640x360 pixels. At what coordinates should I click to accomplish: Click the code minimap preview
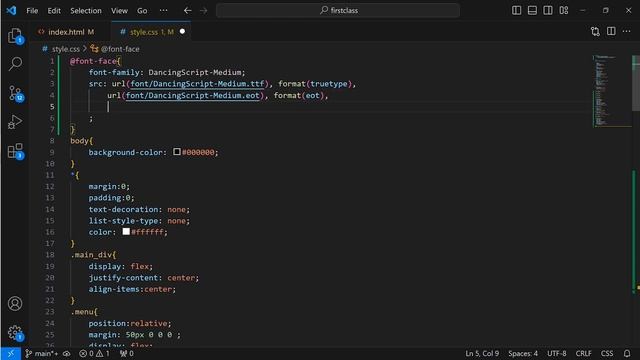pos(611,91)
